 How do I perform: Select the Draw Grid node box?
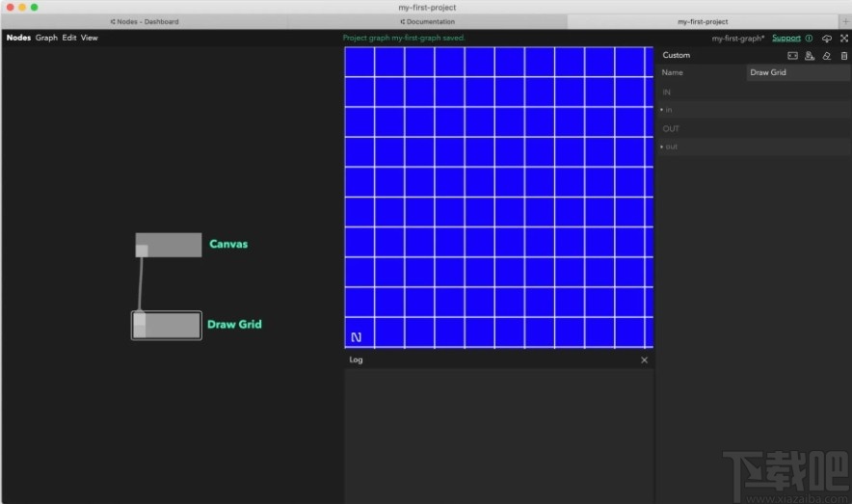point(167,325)
